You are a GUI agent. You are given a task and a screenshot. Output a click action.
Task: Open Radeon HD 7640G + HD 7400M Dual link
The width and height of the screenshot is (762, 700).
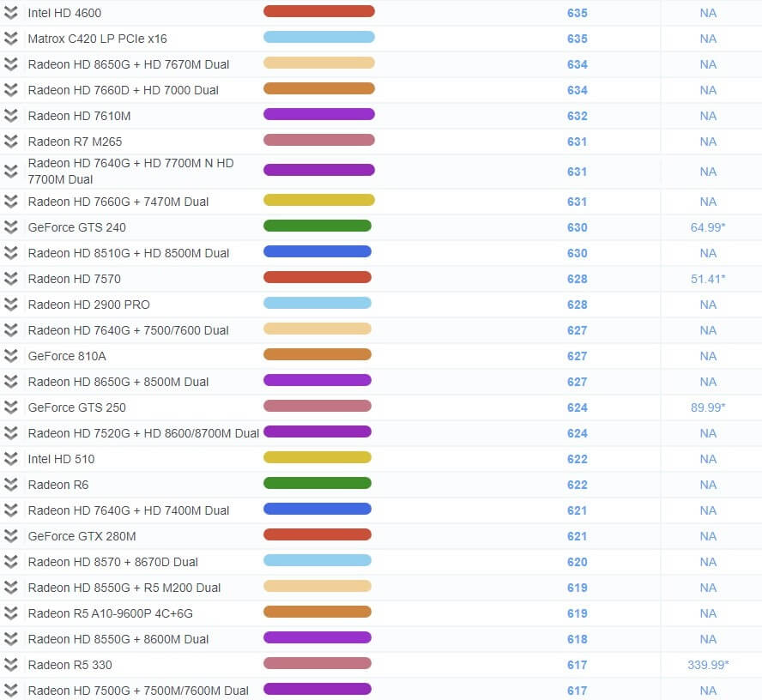(129, 511)
